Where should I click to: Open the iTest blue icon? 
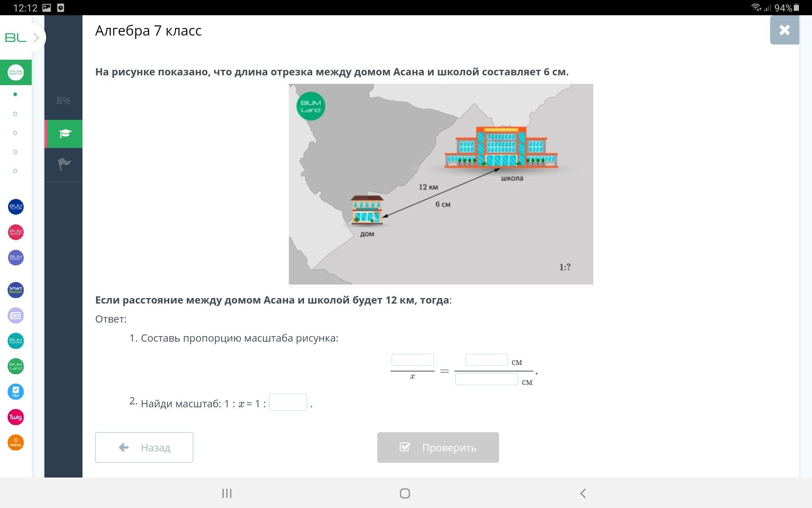[16, 392]
